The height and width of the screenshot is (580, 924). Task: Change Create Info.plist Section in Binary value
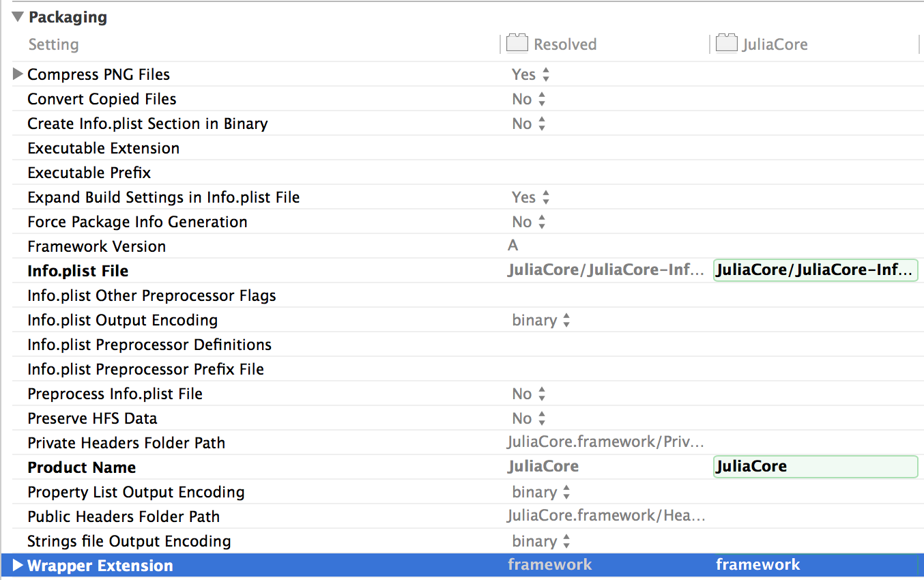(x=530, y=124)
